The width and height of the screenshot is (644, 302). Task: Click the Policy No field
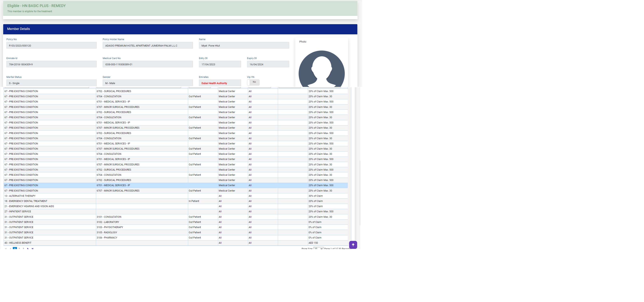[x=51, y=46]
